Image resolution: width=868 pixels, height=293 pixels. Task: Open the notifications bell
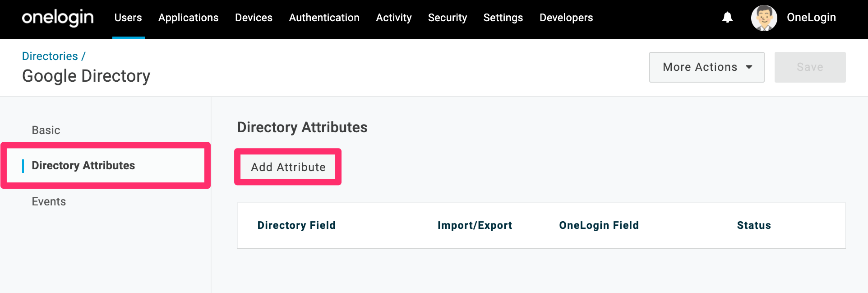[x=727, y=18]
